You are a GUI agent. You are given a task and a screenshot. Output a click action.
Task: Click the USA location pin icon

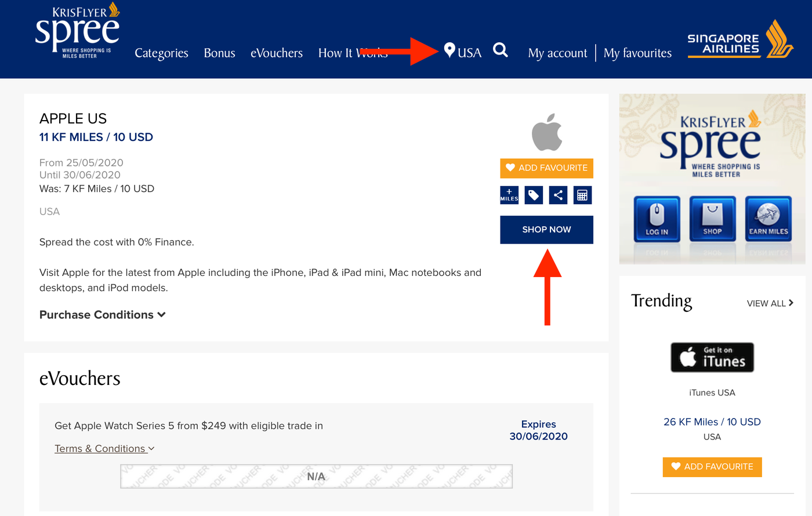[449, 50]
